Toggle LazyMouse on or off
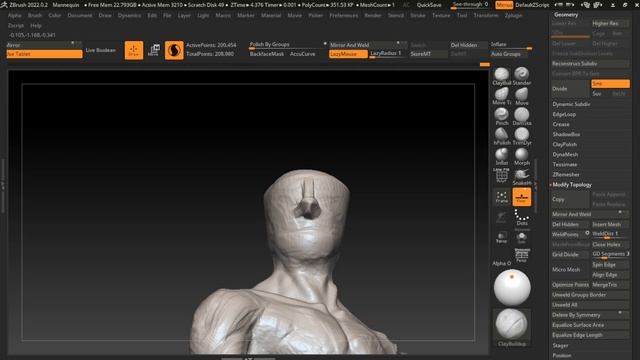The image size is (640, 360). 348,54
